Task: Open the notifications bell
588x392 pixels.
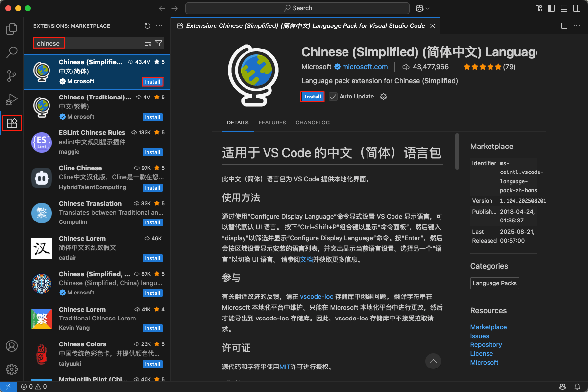Action: pos(577,387)
